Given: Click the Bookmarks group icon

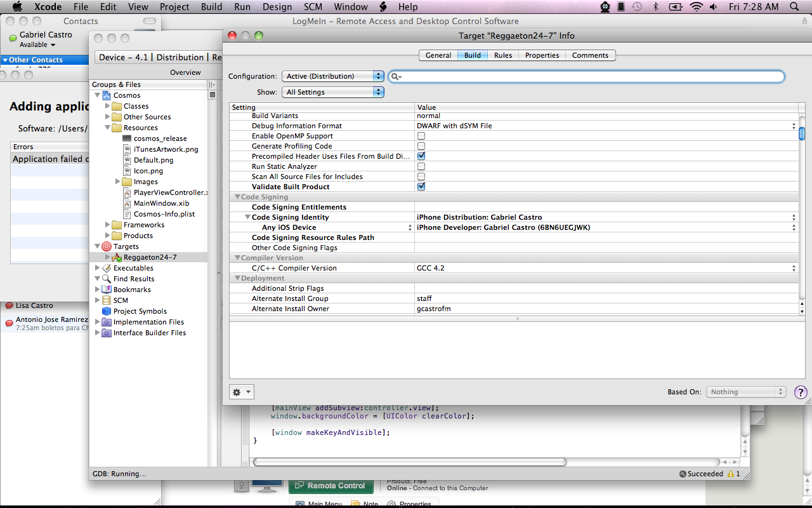Looking at the screenshot, I should click(106, 290).
